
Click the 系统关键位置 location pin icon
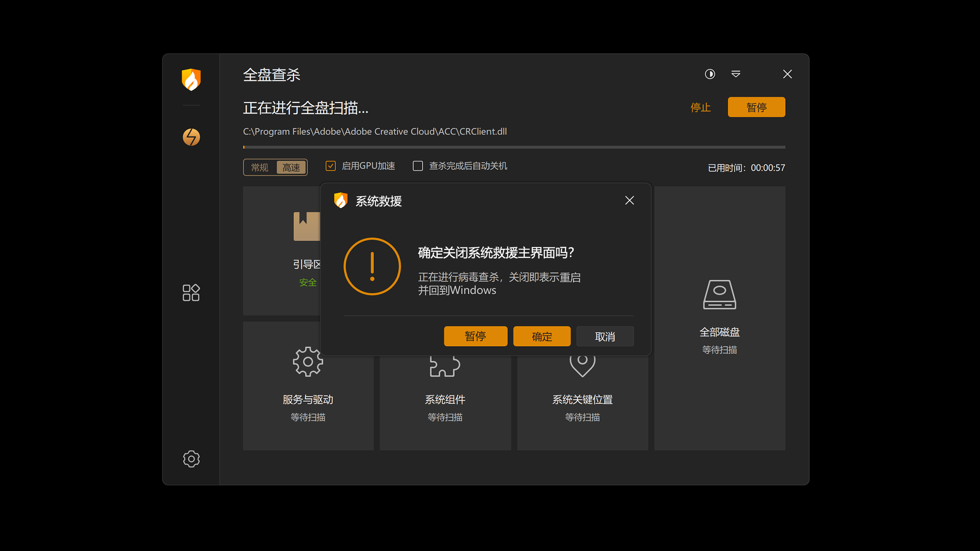(x=582, y=366)
